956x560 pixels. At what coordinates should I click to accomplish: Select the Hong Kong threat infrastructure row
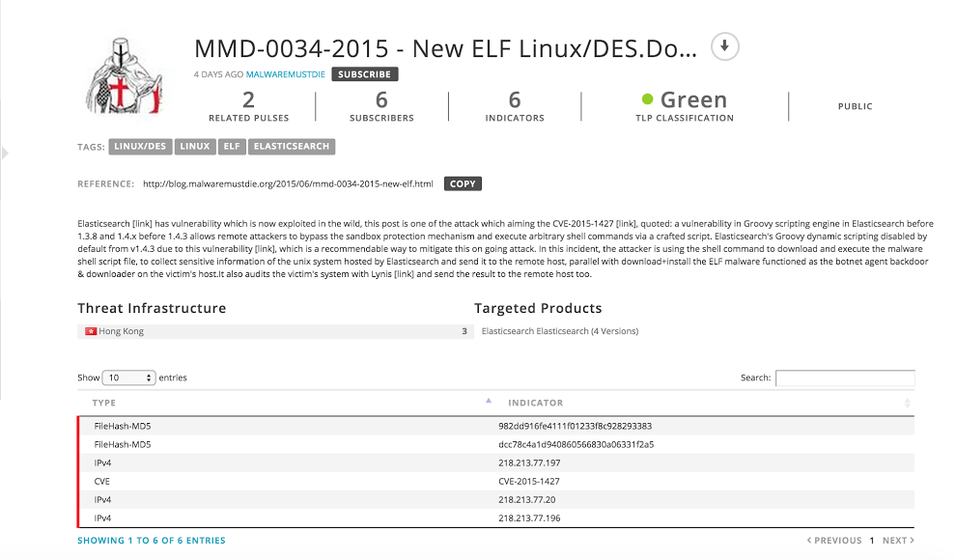[x=275, y=331]
